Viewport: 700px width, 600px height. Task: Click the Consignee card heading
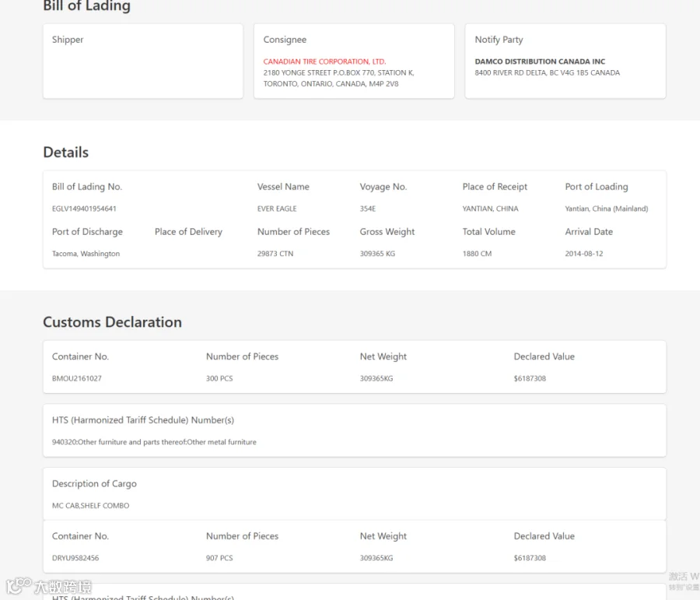coord(285,40)
